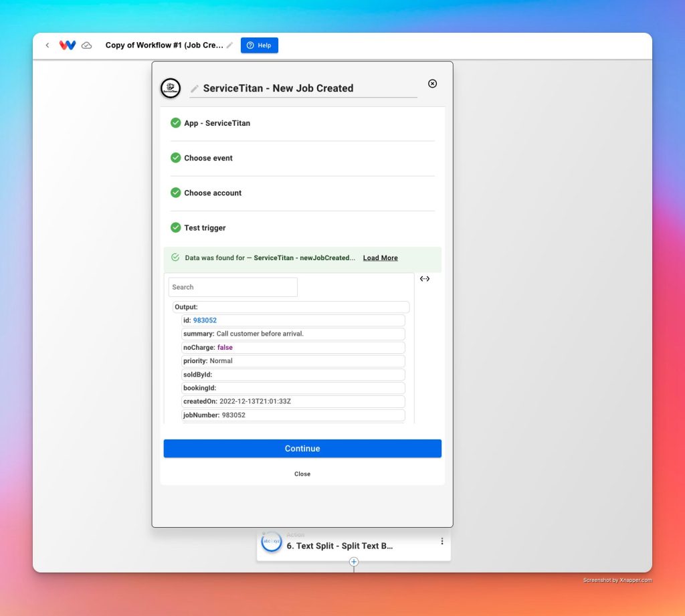Click the success check icon in data banner
685x616 pixels.
point(175,258)
